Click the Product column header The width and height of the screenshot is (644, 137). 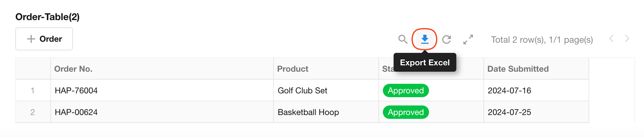[x=293, y=69]
